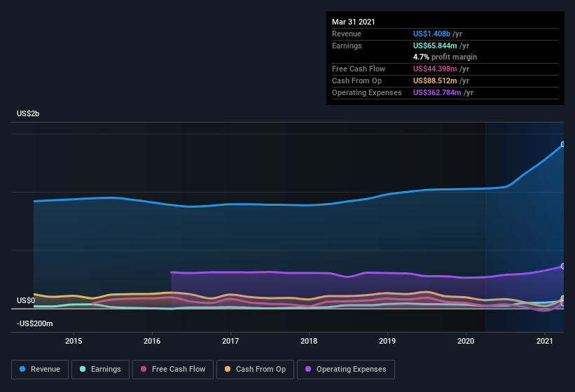575x392 pixels.
Task: Click the US$2b axis label
Action: 28,113
